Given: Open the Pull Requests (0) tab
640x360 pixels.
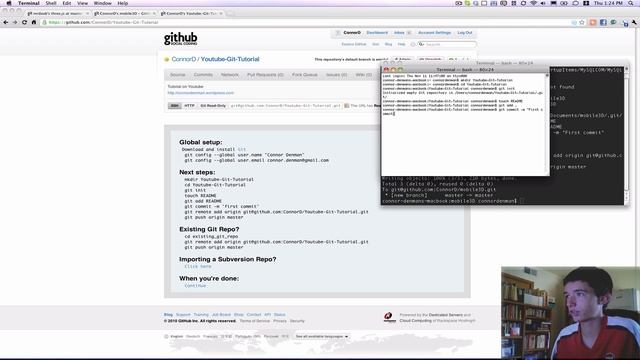Looking at the screenshot, I should click(x=265, y=75).
